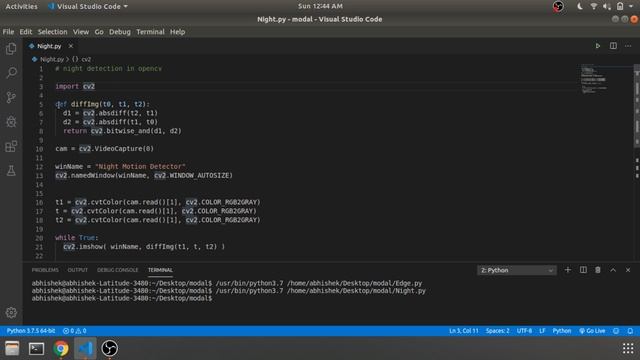Select the Night.py editor tab
Image resolution: width=640 pixels, height=360 pixels.
[49, 46]
